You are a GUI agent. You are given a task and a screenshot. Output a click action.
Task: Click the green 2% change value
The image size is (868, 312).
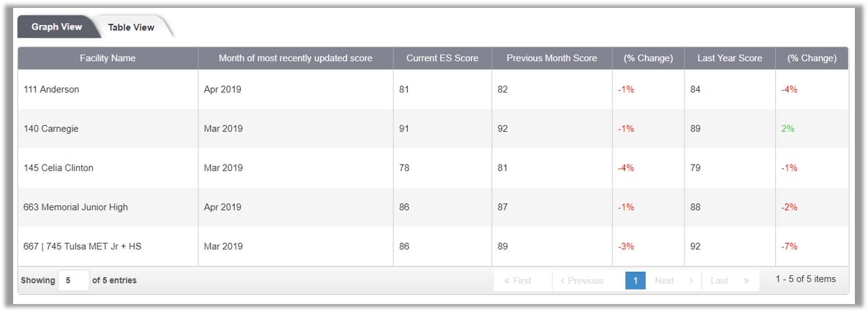pyautogui.click(x=788, y=128)
